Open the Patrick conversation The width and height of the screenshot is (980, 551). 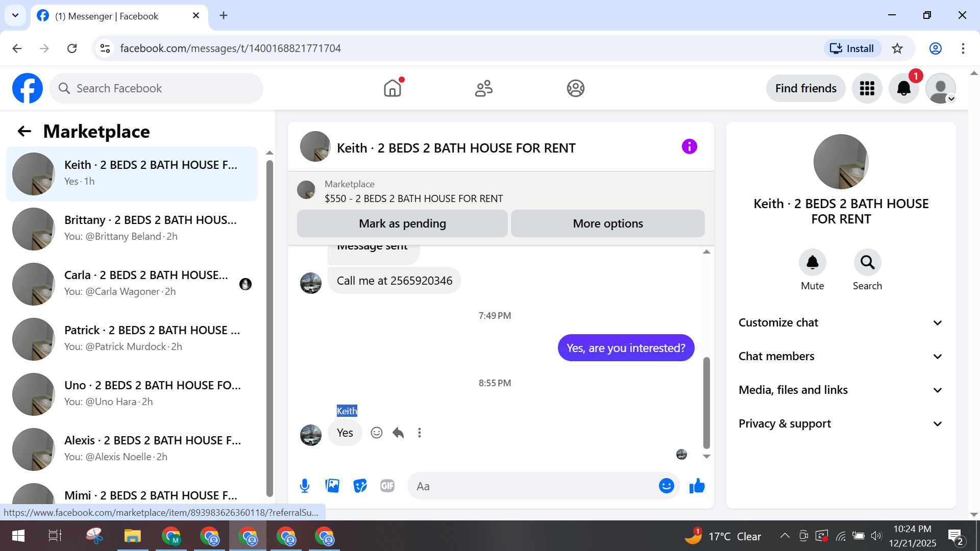click(x=132, y=339)
